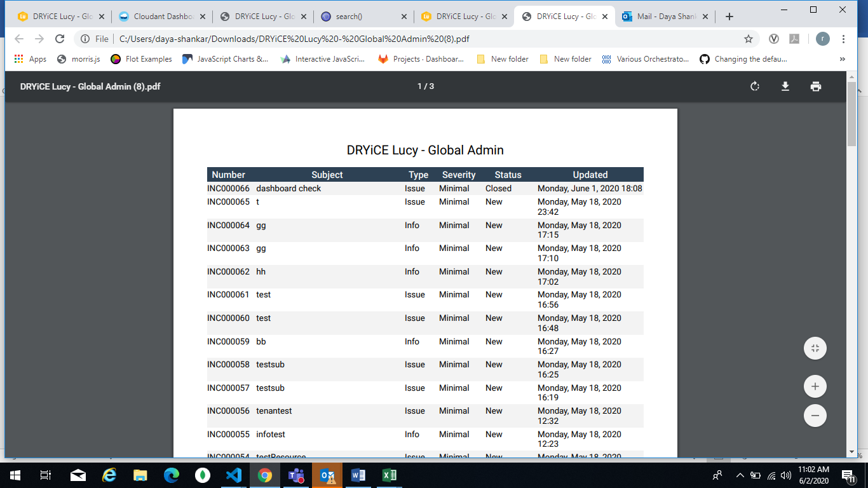Screen dimensions: 868x488
Task: Open File Explorer from the taskbar
Action: tap(140, 475)
